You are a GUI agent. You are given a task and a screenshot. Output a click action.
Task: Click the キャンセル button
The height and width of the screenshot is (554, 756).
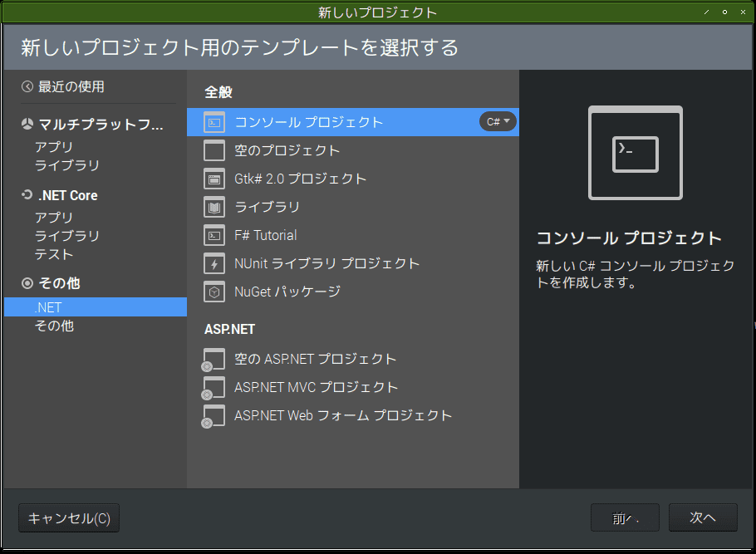pos(68,517)
